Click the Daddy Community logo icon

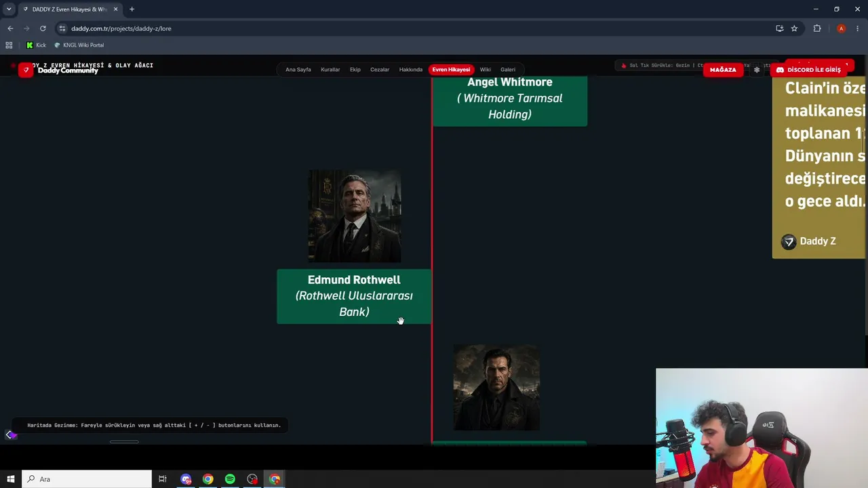pos(26,70)
